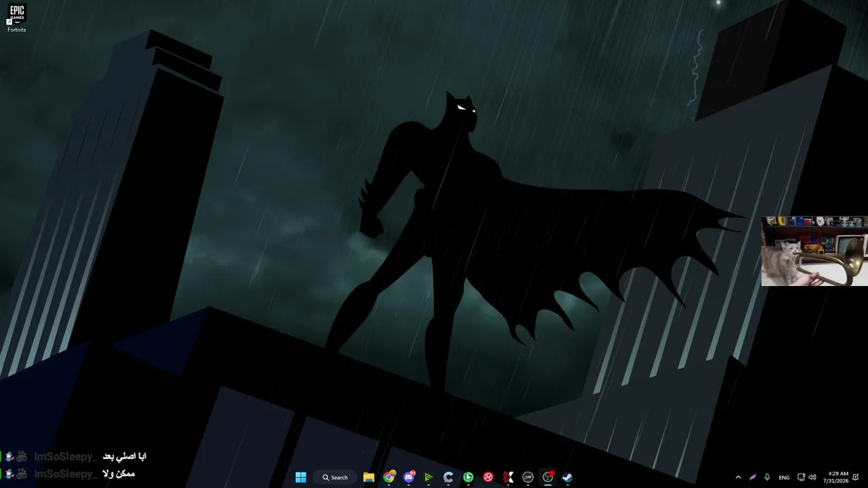868x488 pixels.
Task: Open the green play-arrow app in taskbar
Action: click(429, 477)
